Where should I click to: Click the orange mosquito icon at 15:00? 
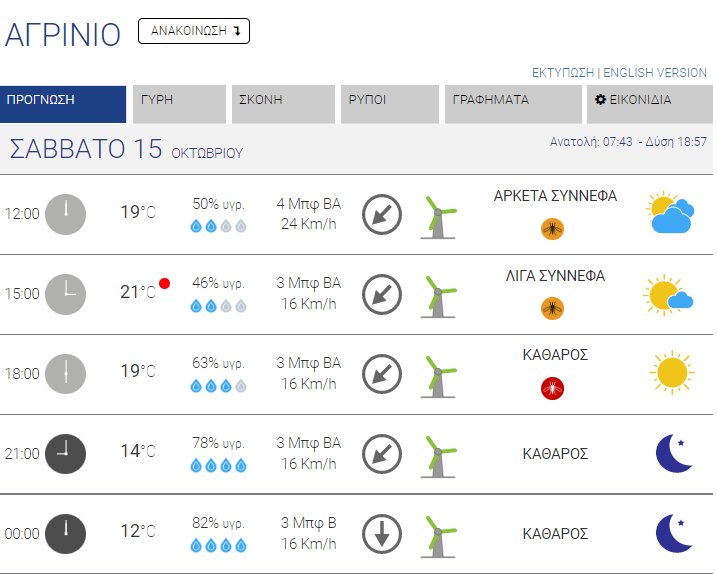pos(552,308)
